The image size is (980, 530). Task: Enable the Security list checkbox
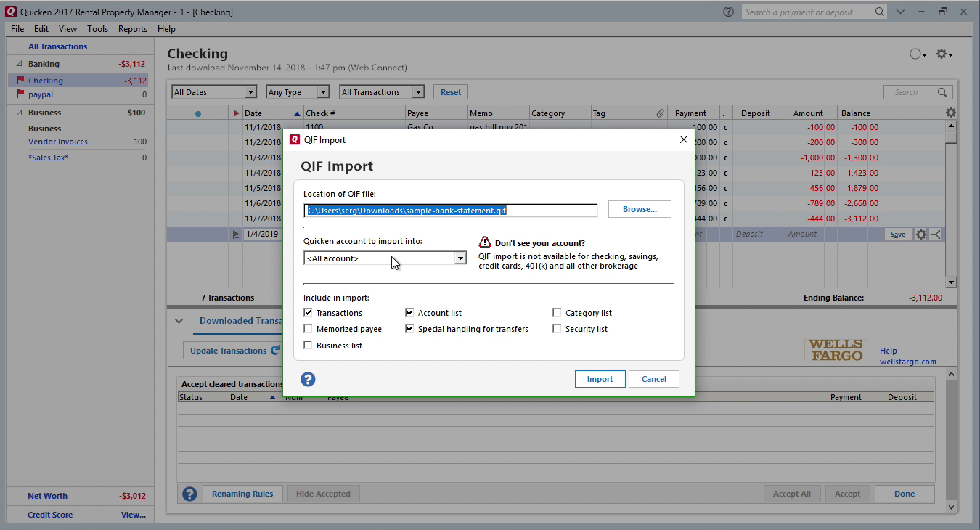click(x=557, y=329)
